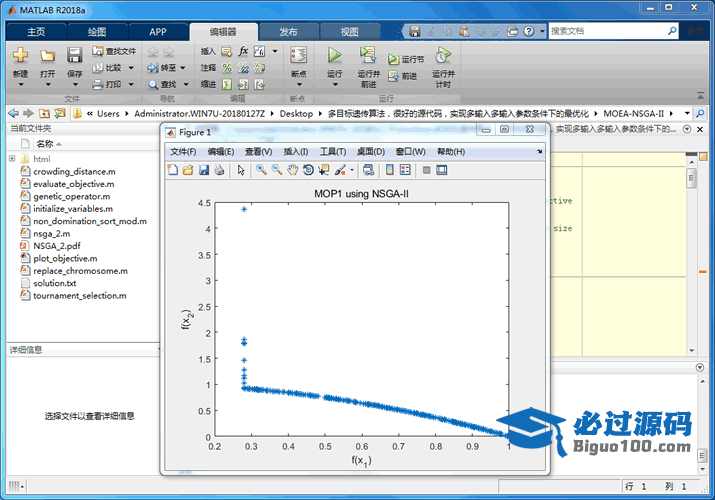Open Figure 1 Help (帮助) menu
The width and height of the screenshot is (715, 500).
[x=451, y=152]
